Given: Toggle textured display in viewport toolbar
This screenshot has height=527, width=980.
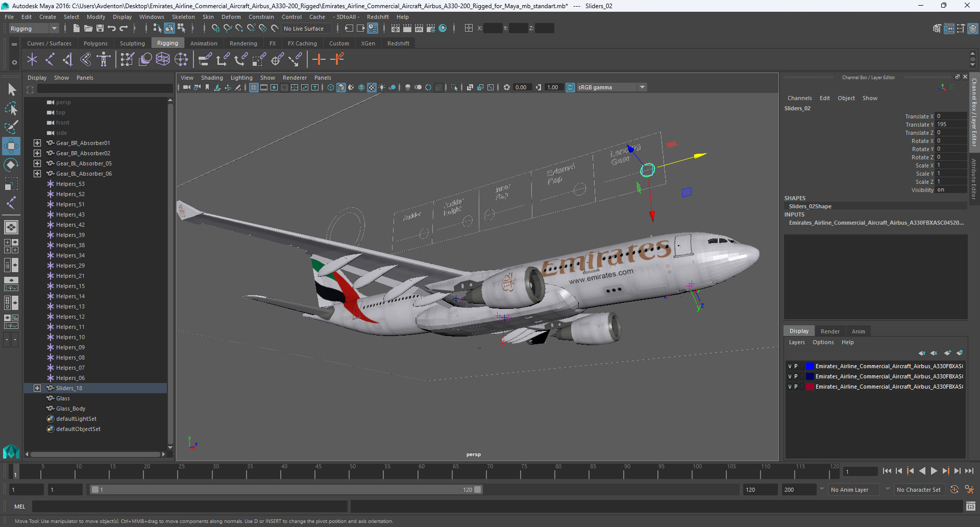Looking at the screenshot, I should click(372, 87).
